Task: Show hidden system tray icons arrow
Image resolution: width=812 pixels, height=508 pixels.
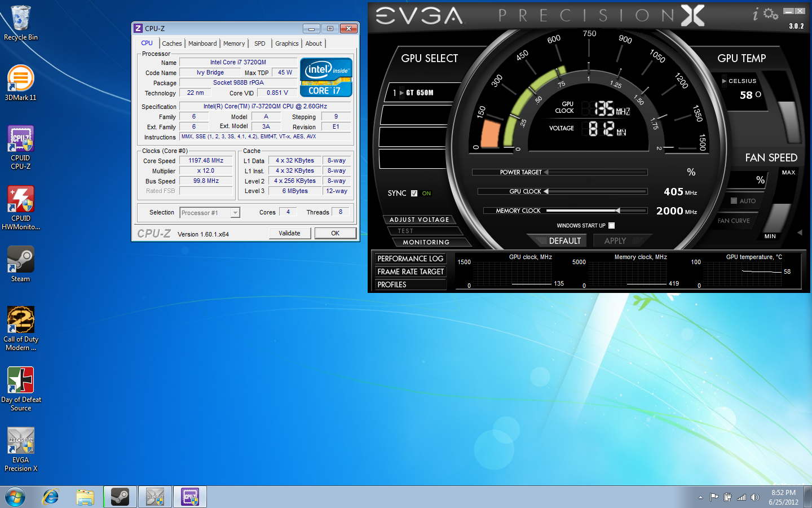Action: tap(700, 497)
